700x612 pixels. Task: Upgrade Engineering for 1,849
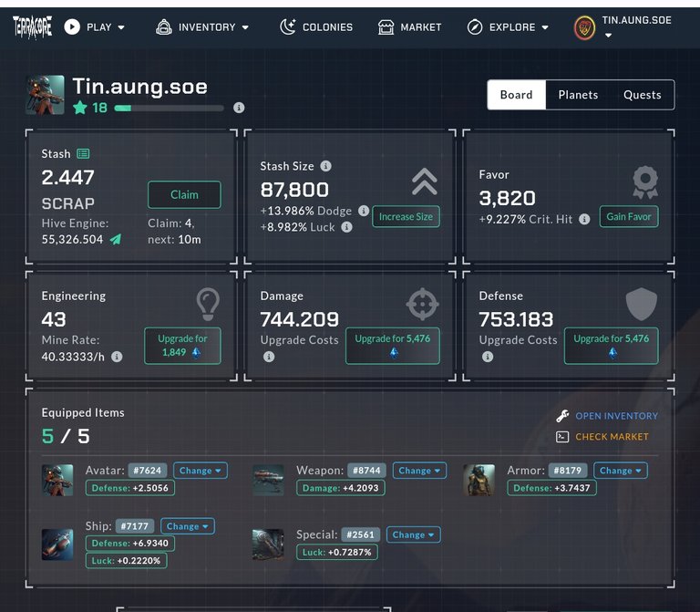click(x=182, y=346)
